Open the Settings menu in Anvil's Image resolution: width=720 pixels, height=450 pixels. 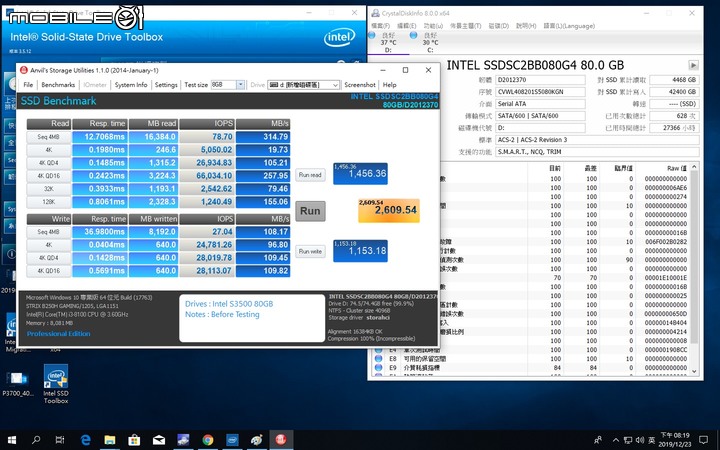166,85
